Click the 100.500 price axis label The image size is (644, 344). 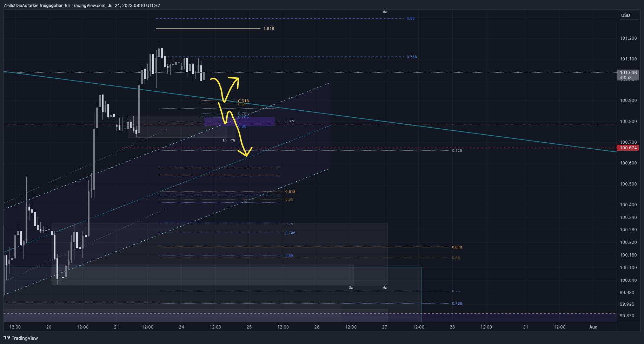coord(628,184)
